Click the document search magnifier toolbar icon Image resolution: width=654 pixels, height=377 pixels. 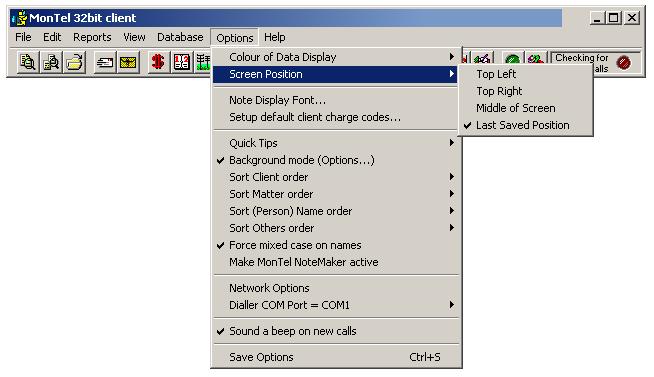(x=28, y=63)
